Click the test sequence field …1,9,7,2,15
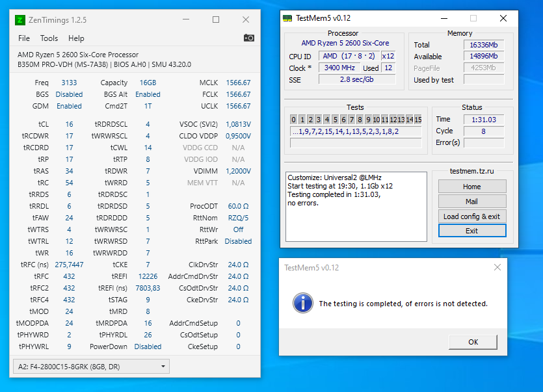The image size is (543, 392). [356, 131]
